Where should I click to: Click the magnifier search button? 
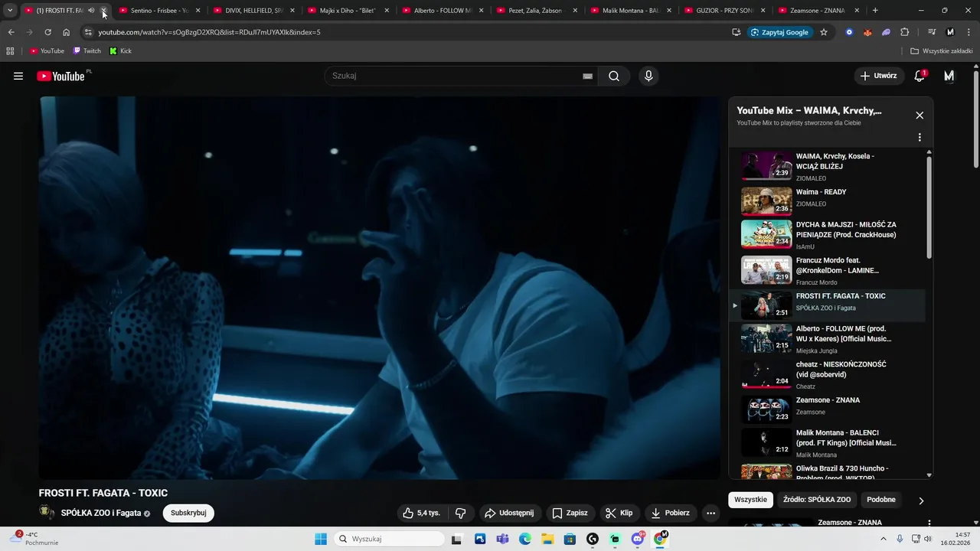[614, 76]
